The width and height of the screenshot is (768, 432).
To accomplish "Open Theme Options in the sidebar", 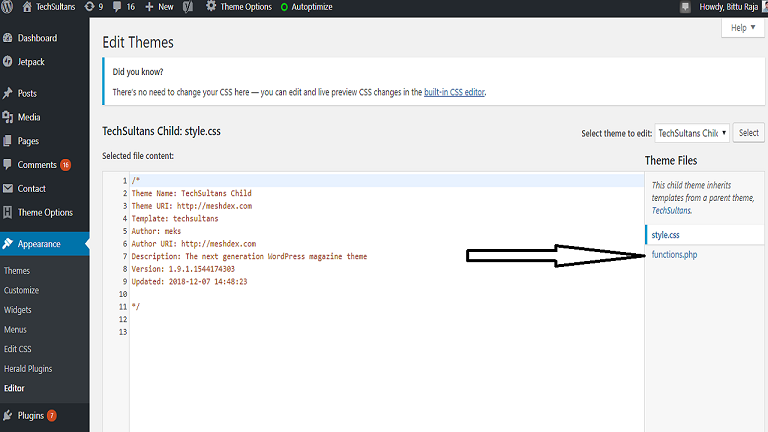I will 45,212.
